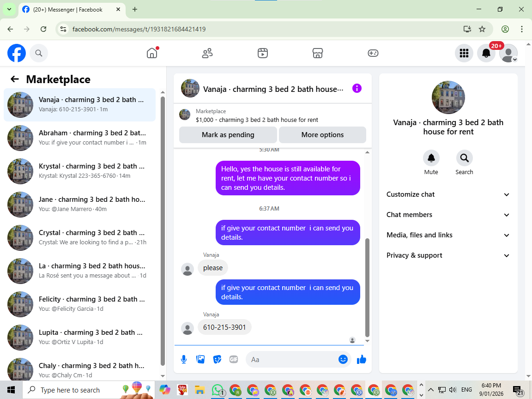532x399 pixels.
Task: Open Chrome profile icon
Action: [x=505, y=29]
